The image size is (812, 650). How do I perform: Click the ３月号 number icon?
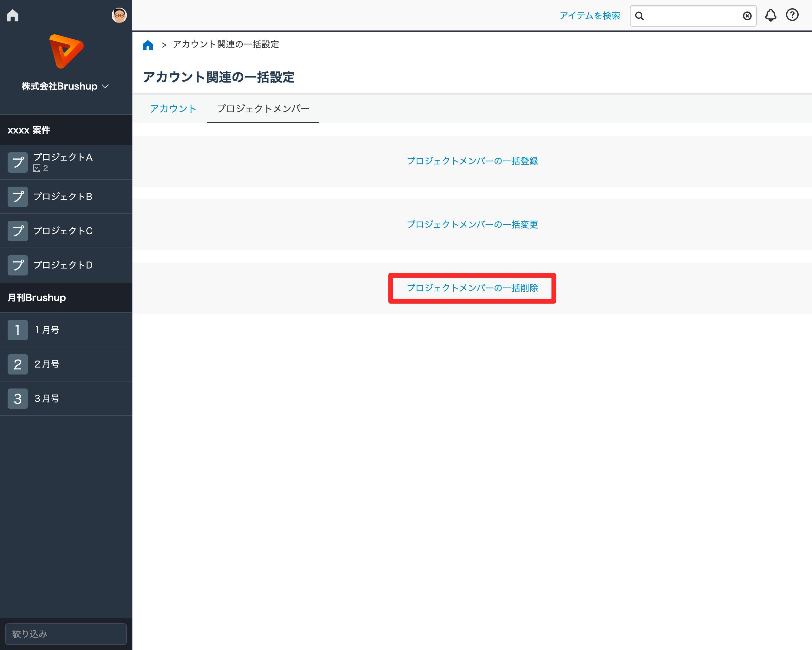tap(18, 399)
